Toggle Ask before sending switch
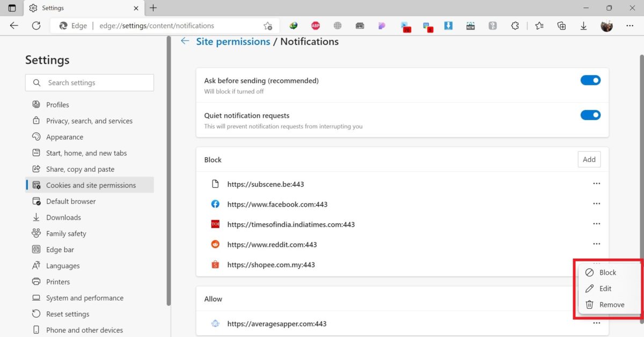The width and height of the screenshot is (644, 337). click(x=590, y=80)
